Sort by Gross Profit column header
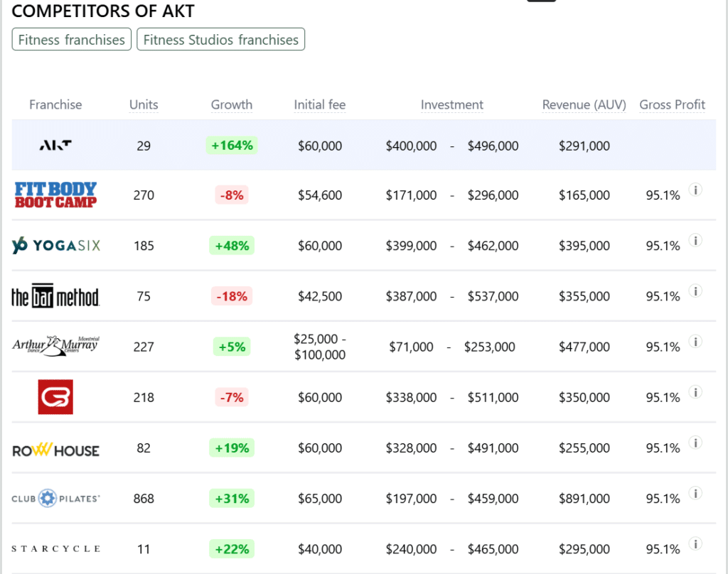The width and height of the screenshot is (728, 574). [x=673, y=105]
